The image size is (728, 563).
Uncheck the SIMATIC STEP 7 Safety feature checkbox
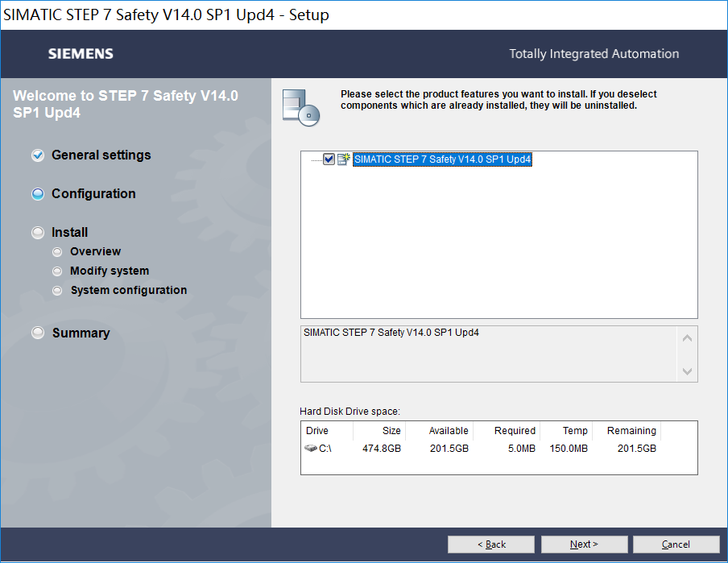coord(329,159)
